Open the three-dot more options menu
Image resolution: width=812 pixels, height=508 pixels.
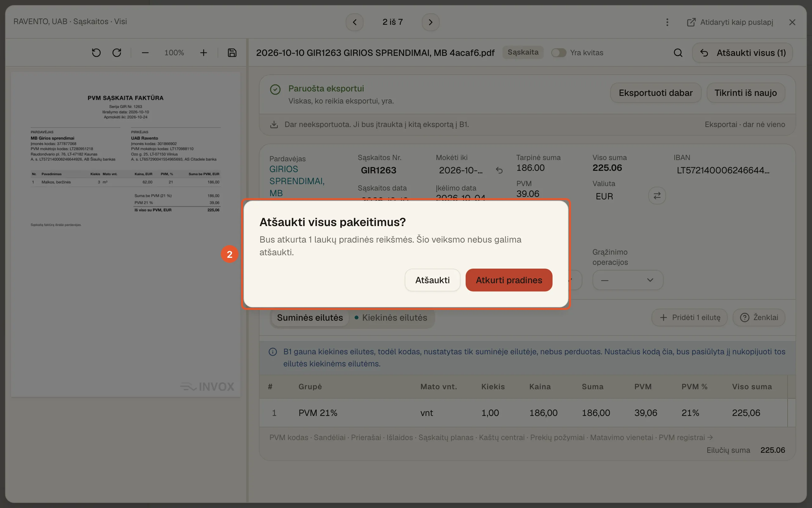click(x=667, y=22)
